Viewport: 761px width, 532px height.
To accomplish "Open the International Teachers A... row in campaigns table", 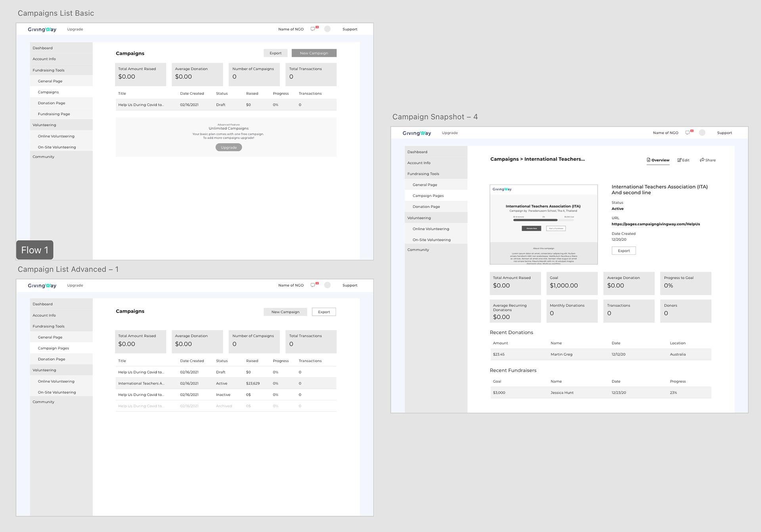I will coord(141,383).
